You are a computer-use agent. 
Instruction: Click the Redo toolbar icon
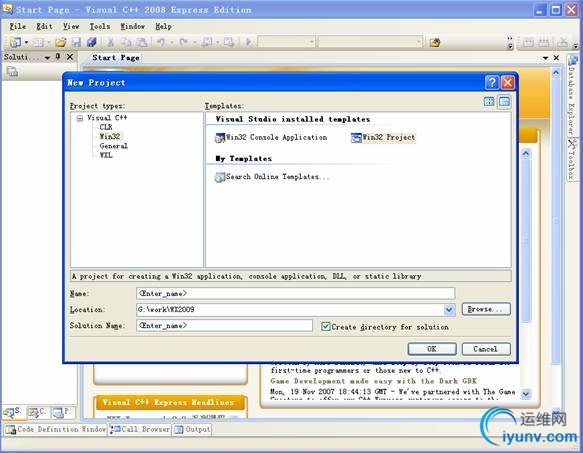point(184,42)
